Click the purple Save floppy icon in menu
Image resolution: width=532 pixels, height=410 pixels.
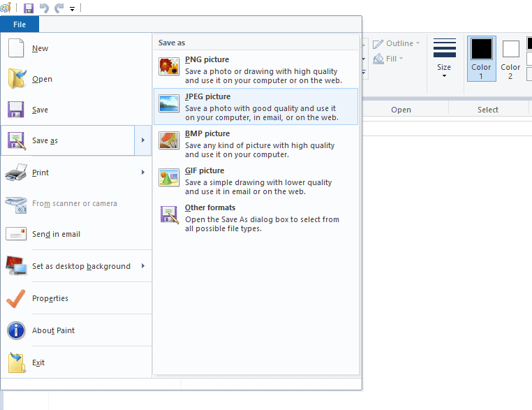point(15,109)
